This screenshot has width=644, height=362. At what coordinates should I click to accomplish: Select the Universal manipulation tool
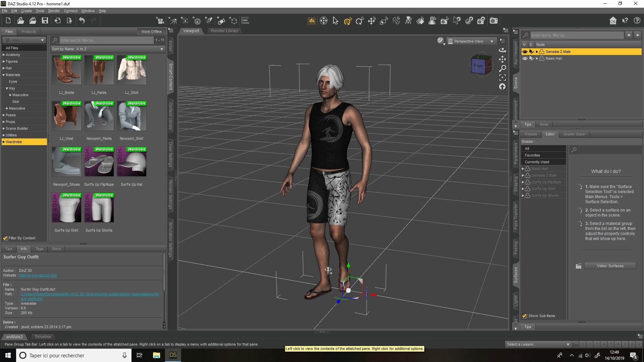pyautogui.click(x=347, y=21)
